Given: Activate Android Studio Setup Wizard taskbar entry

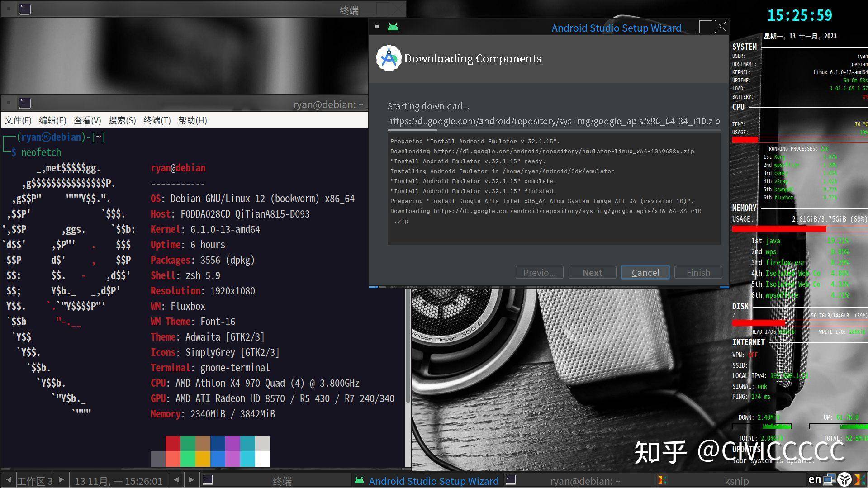Looking at the screenshot, I should (x=427, y=480).
